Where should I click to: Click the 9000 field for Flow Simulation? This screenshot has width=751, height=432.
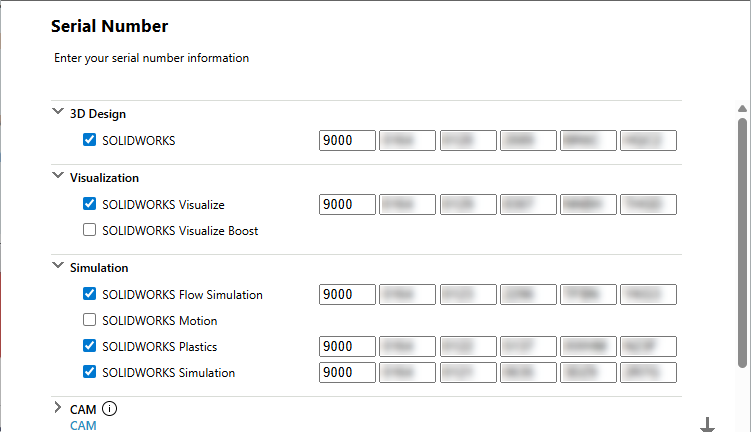(347, 295)
